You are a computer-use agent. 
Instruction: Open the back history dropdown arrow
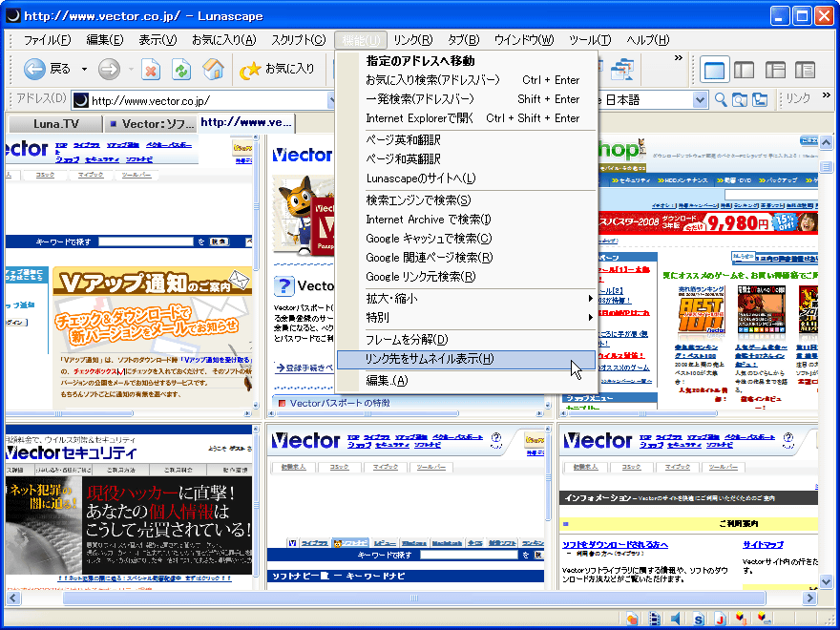coord(84,69)
